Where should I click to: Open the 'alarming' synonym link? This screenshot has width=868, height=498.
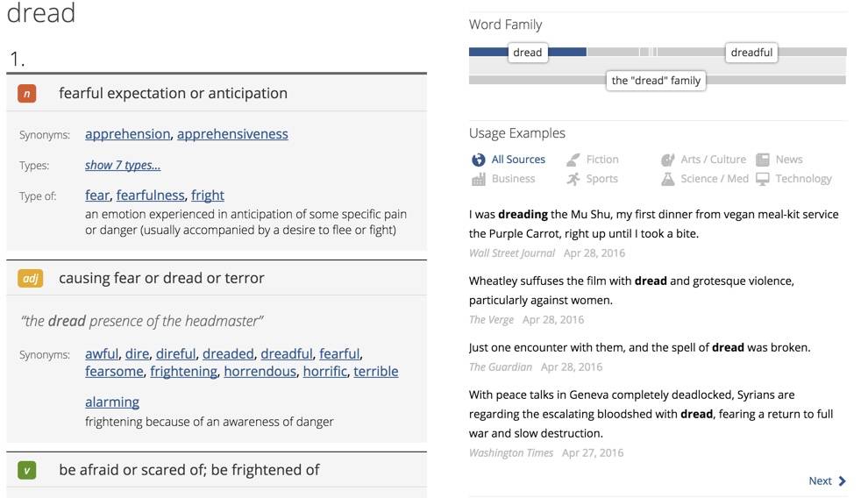112,402
